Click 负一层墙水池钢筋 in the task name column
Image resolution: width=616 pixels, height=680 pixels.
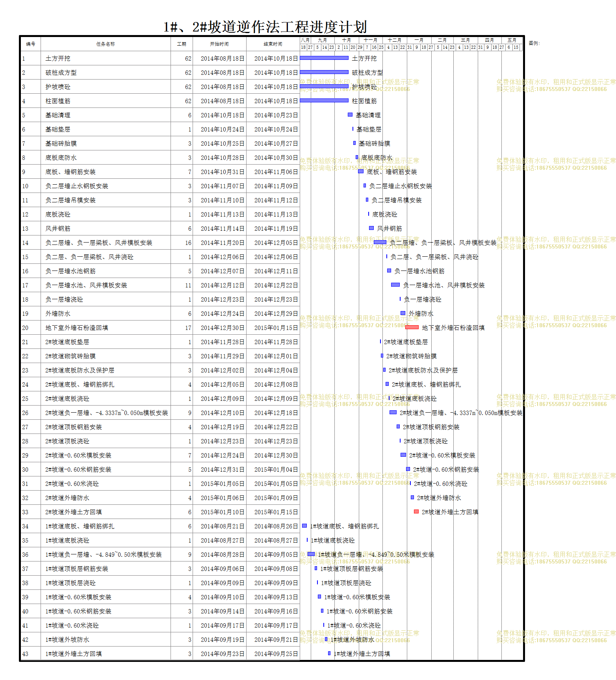[x=71, y=271]
